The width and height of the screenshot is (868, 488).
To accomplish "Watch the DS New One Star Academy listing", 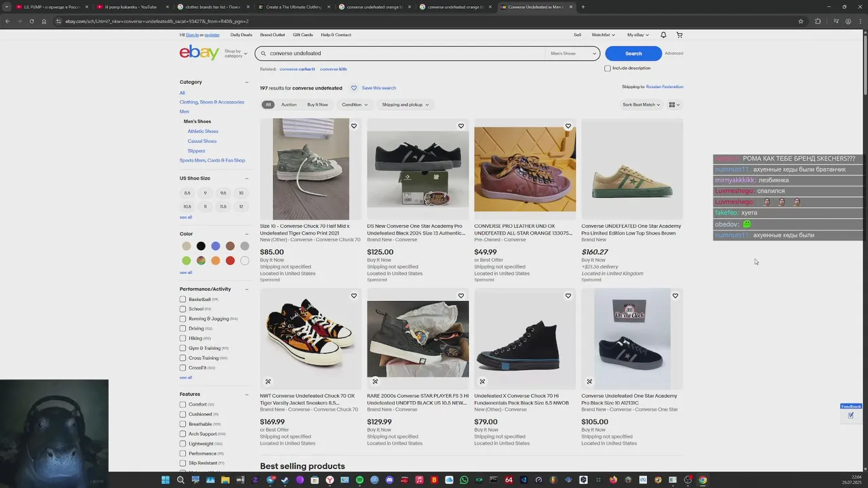I will point(461,126).
